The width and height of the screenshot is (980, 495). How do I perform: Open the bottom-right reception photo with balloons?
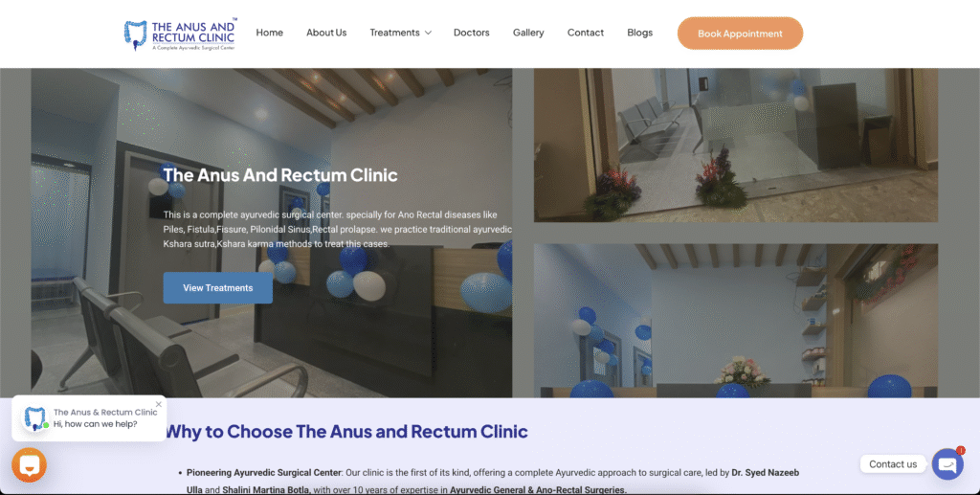(x=736, y=321)
